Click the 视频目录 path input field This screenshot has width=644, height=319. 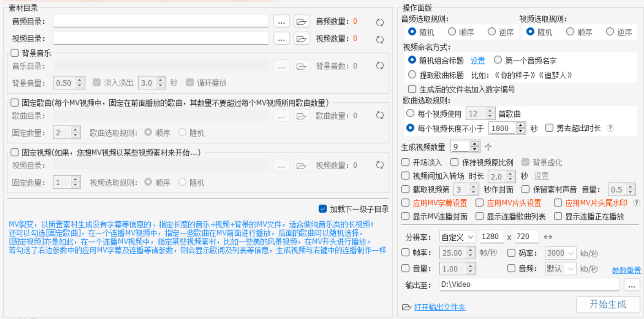(x=161, y=38)
